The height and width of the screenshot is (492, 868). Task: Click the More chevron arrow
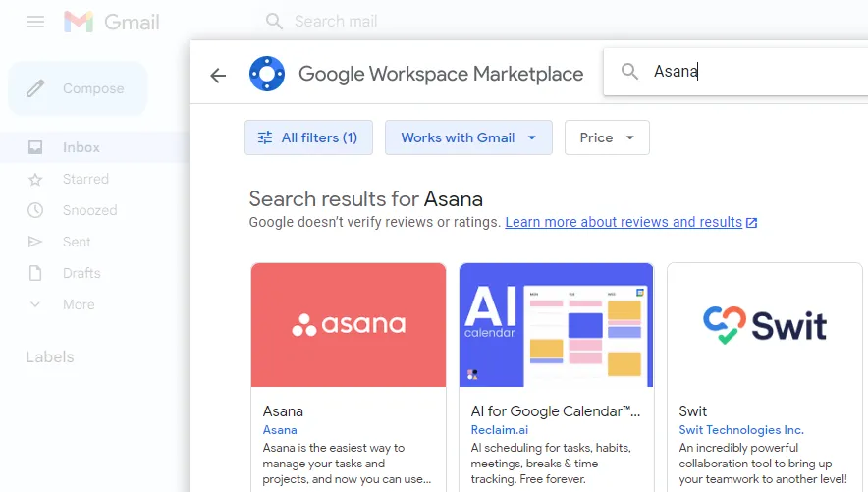[x=35, y=304]
